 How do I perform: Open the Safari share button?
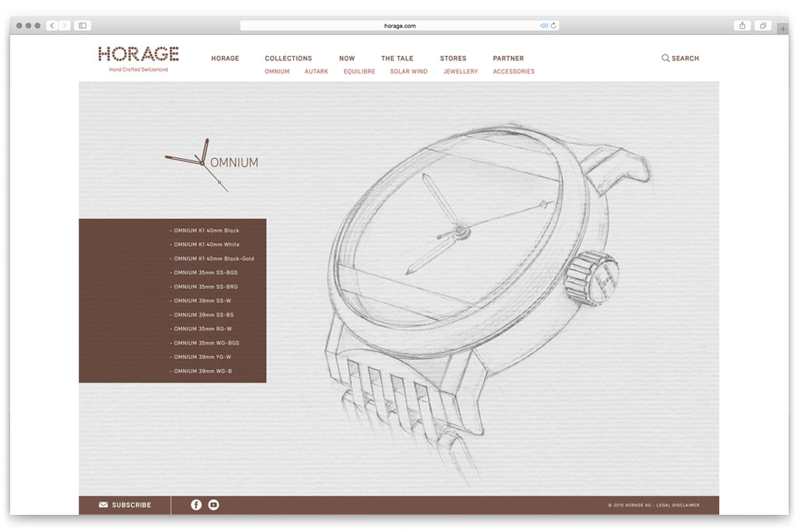[x=743, y=26]
